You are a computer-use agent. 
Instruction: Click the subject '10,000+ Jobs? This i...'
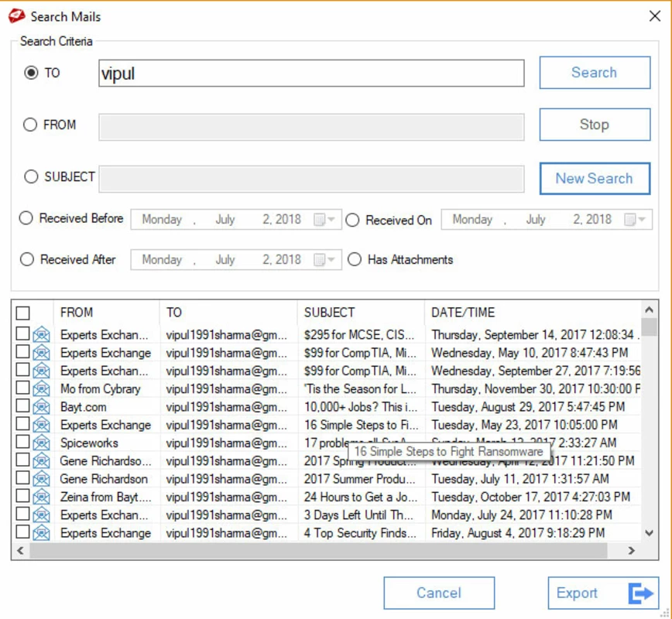coord(361,407)
